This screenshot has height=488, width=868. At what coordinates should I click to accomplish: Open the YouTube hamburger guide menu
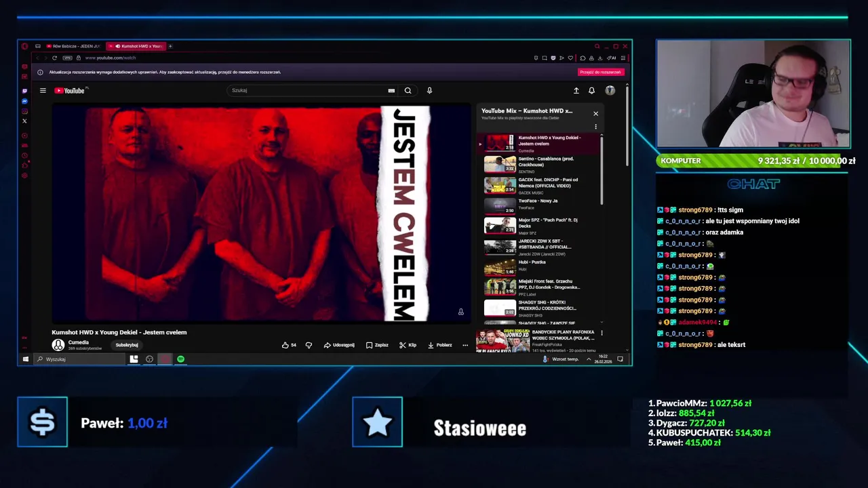click(x=43, y=90)
